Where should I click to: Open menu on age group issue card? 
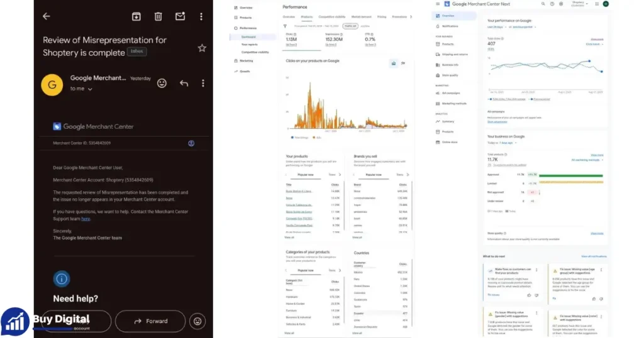601,270
